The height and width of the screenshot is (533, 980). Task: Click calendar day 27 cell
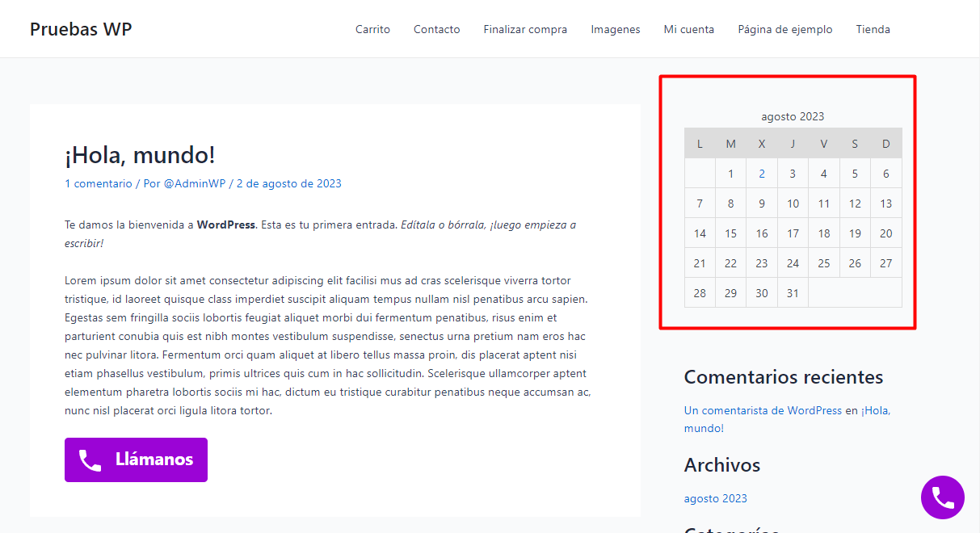[x=886, y=263]
